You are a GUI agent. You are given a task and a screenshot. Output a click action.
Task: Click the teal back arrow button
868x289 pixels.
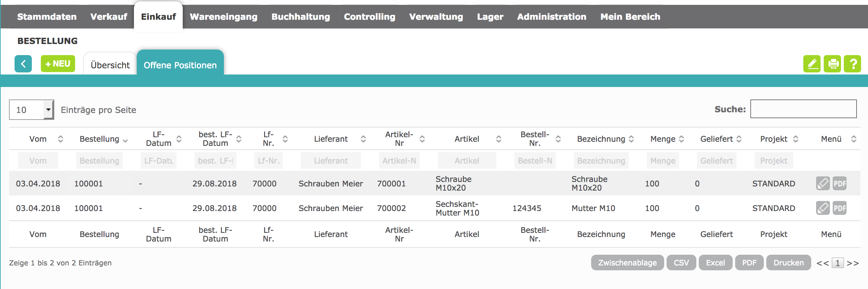click(23, 64)
